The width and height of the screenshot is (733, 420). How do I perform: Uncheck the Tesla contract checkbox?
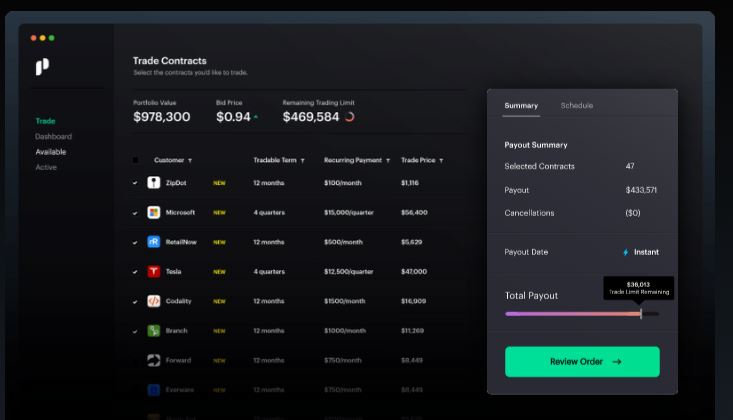135,272
